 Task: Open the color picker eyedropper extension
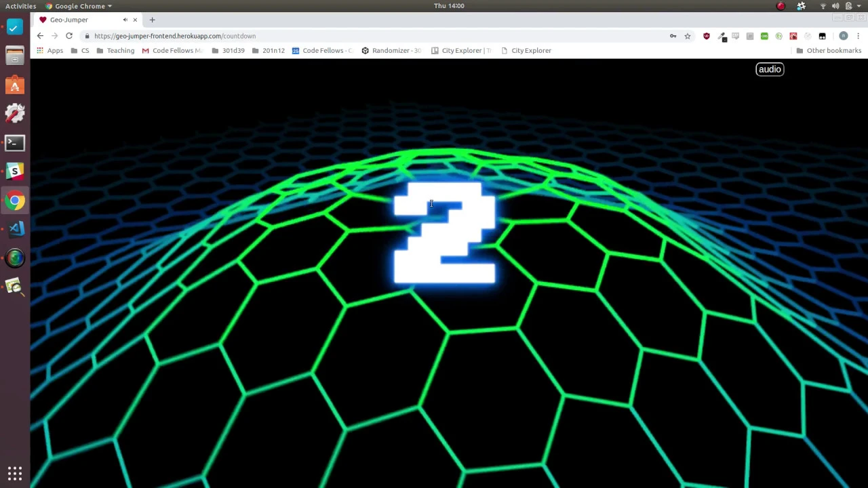point(722,37)
